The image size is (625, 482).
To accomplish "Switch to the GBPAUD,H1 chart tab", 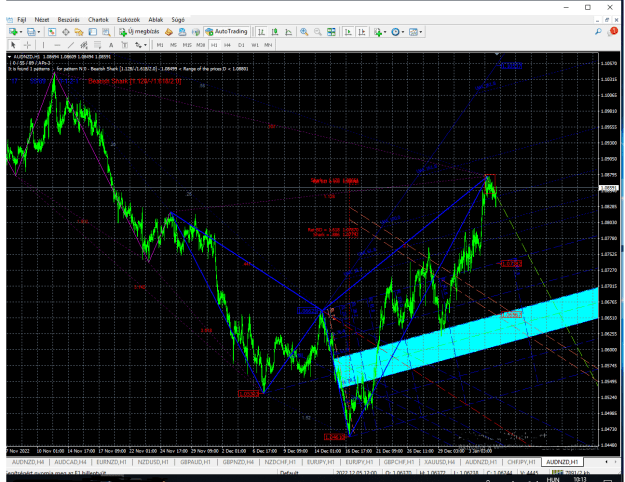I will [x=195, y=462].
